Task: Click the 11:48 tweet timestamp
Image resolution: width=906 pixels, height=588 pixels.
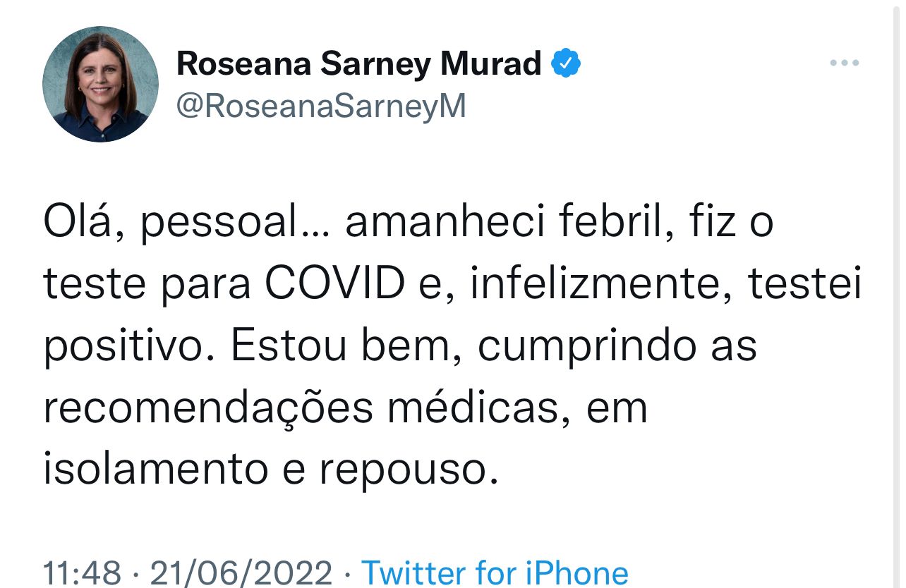Action: (82, 572)
